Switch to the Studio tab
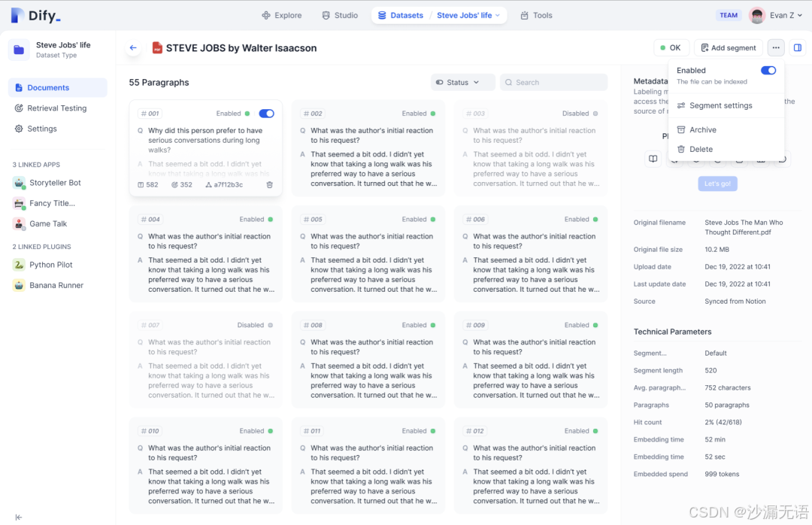This screenshot has height=525, width=812. pos(340,16)
